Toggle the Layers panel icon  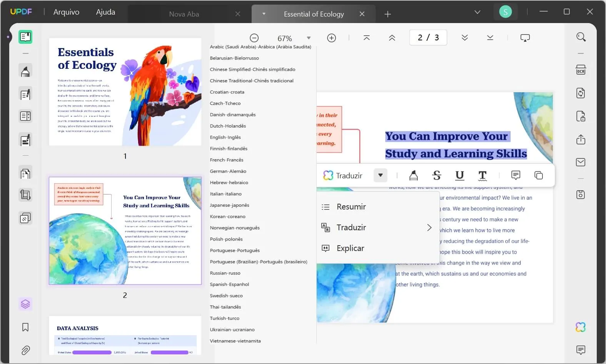pyautogui.click(x=25, y=304)
